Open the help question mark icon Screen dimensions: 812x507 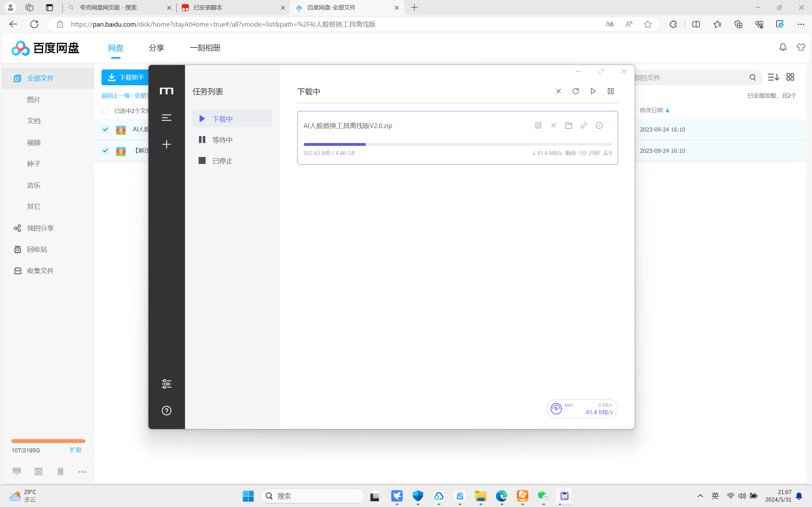point(166,410)
